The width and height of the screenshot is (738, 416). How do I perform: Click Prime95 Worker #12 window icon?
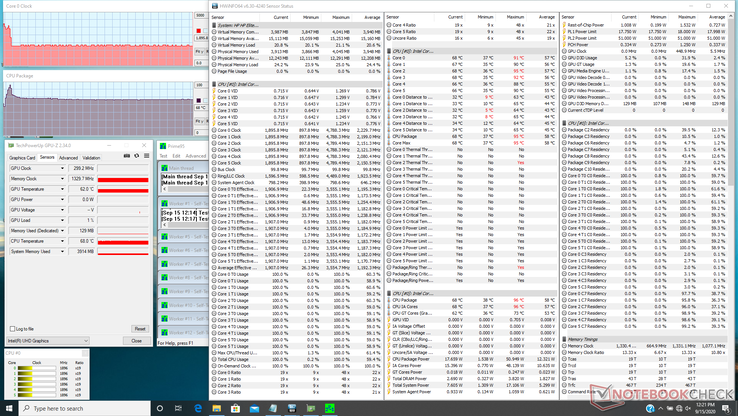coord(164,332)
